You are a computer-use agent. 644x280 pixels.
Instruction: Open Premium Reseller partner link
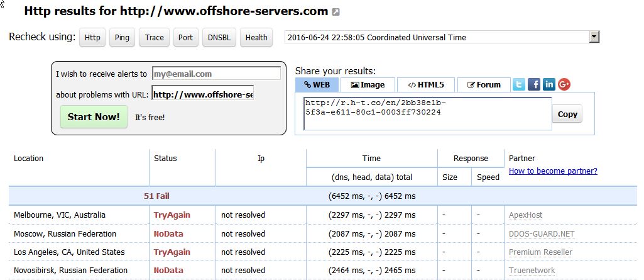(540, 252)
